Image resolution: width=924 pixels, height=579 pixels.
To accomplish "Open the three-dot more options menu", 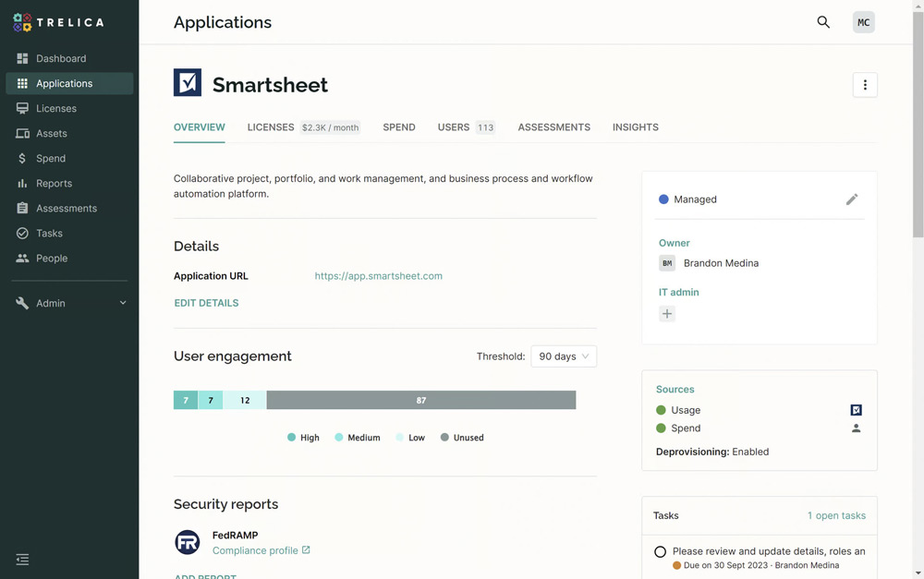I will (865, 85).
